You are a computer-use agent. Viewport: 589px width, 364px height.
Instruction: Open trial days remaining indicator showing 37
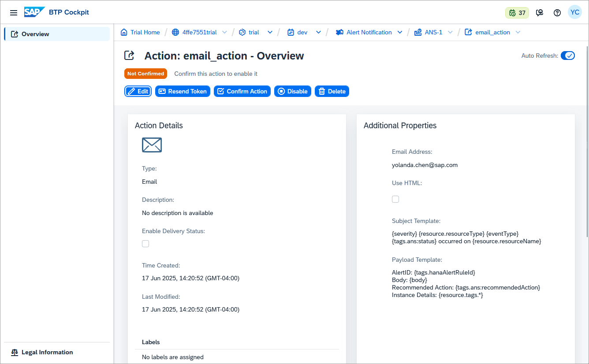(x=517, y=13)
